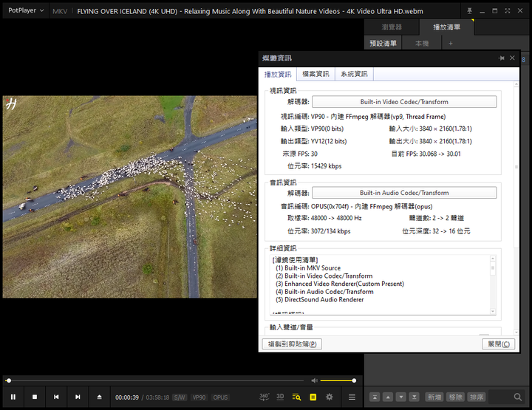The width and height of the screenshot is (532, 410).
Task: Select the 本機 playlist tab
Action: coord(422,44)
